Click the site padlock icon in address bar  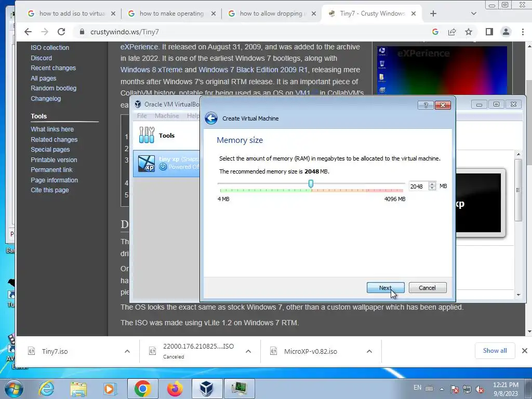click(x=82, y=32)
